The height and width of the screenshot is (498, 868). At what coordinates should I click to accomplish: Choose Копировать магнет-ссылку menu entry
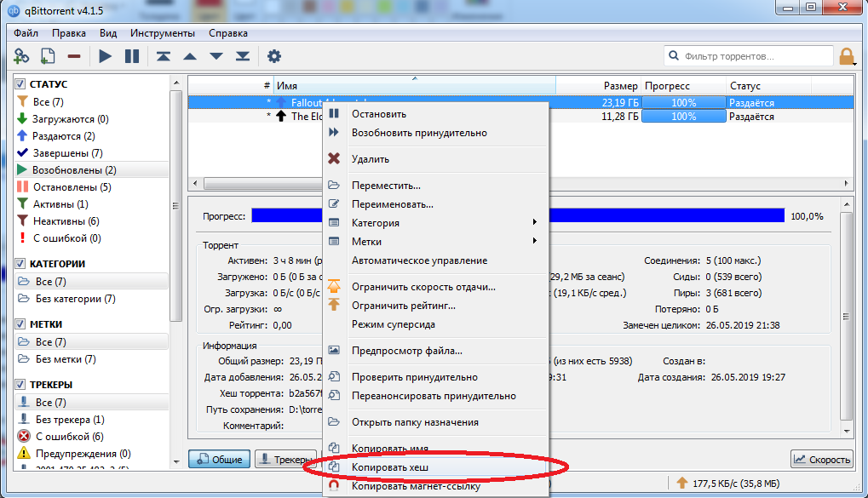click(416, 487)
